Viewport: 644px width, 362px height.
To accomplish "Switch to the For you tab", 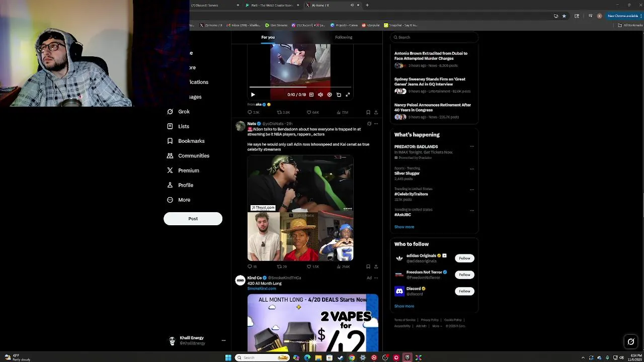I will [268, 37].
